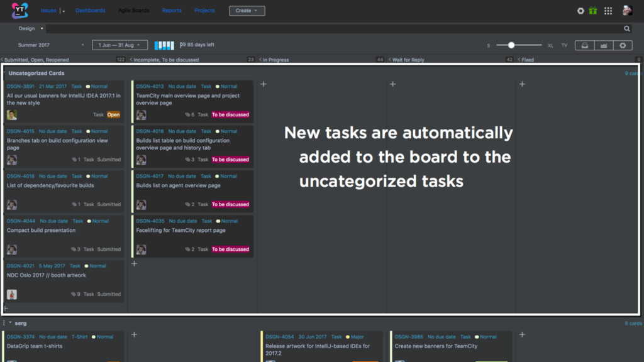Click assignee avatar on DSGN-4021 card
The image size is (644, 362).
pyautogui.click(x=12, y=294)
